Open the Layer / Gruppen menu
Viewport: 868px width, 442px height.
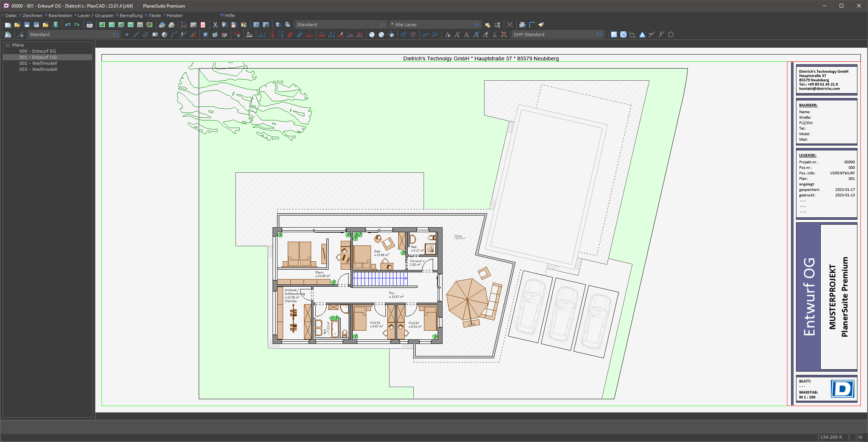click(96, 16)
